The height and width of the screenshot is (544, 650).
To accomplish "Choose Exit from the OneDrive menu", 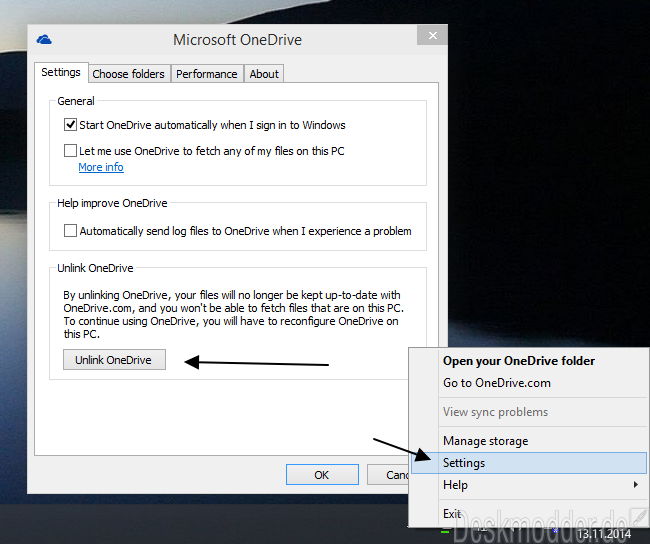I will (452, 514).
